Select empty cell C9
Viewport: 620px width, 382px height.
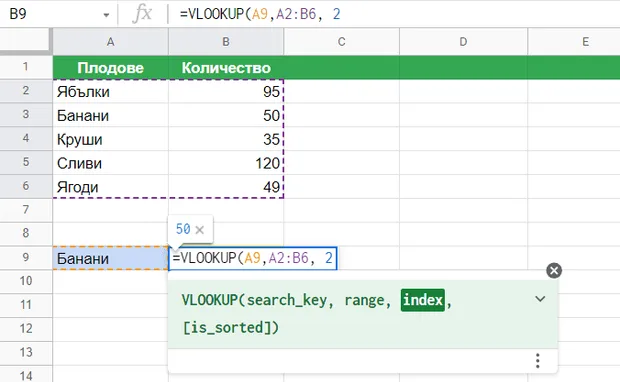[x=368, y=258]
